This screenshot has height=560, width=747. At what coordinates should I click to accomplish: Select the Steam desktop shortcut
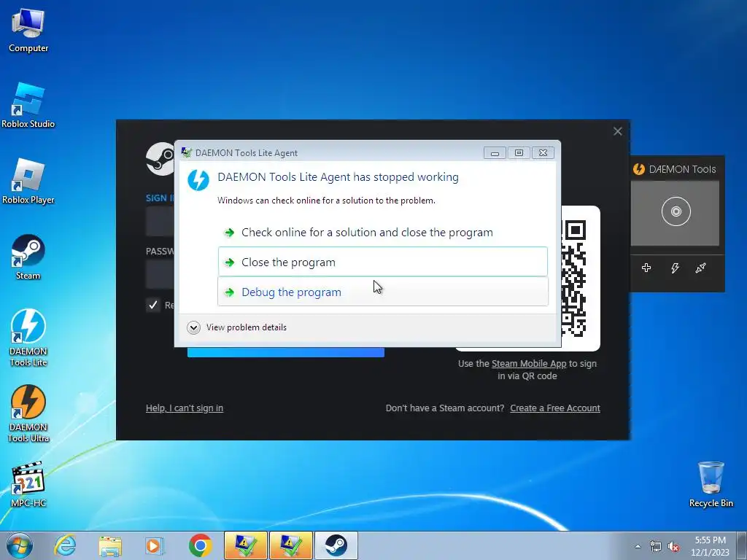coord(28,257)
